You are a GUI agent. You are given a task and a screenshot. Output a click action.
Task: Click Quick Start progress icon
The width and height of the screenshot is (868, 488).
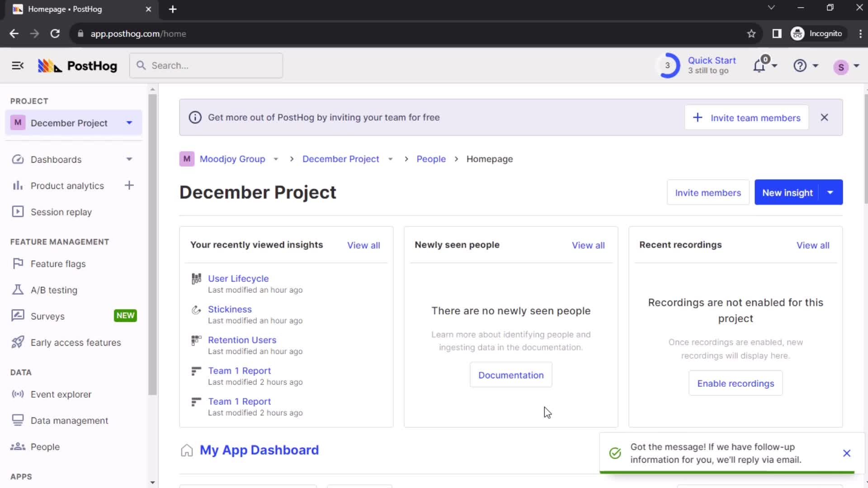[668, 66]
